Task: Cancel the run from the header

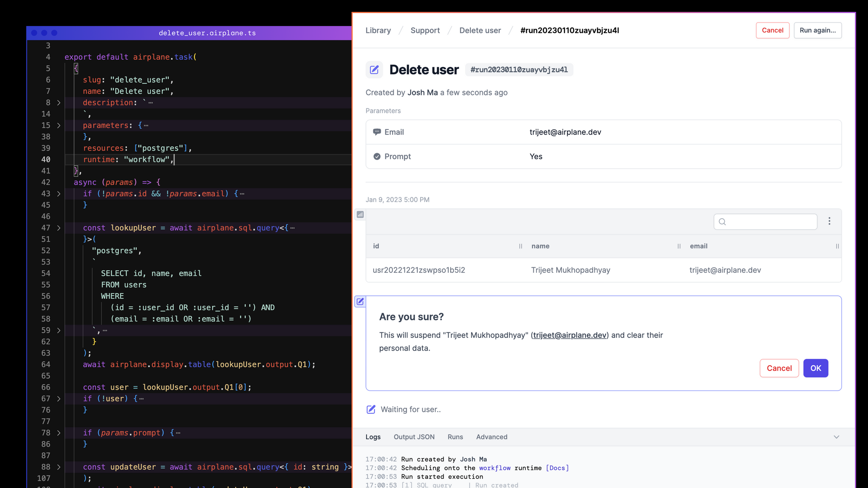Action: [x=773, y=30]
